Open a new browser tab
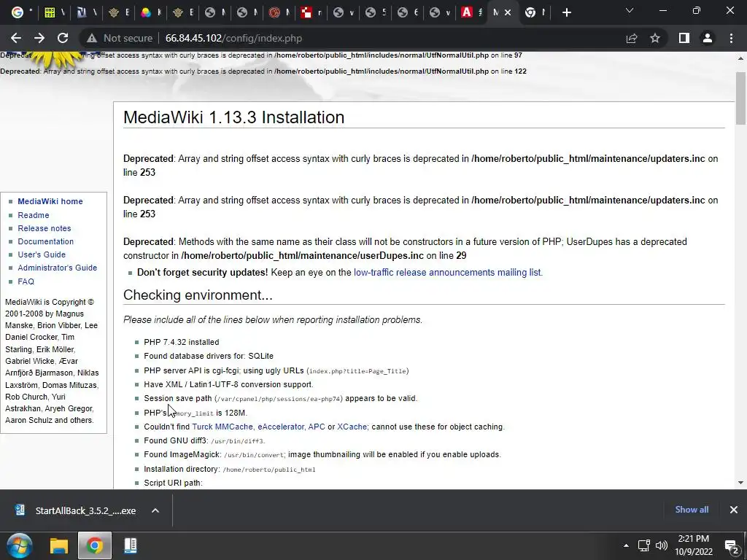The width and height of the screenshot is (747, 560). pos(566,13)
